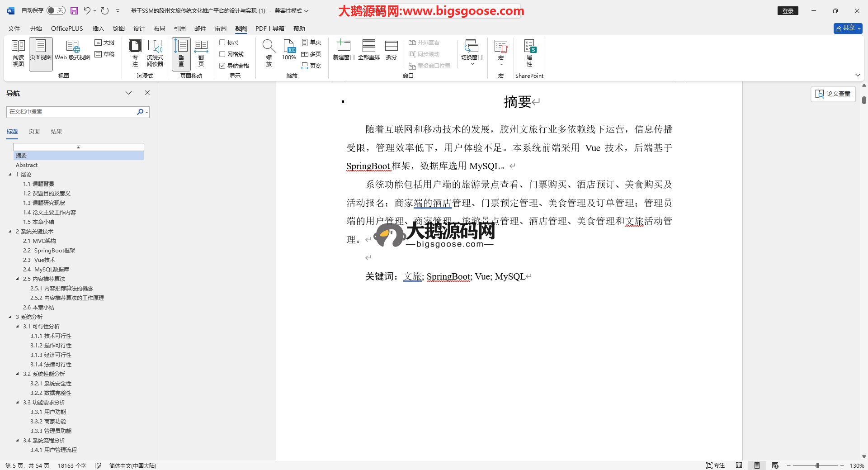Launch the Immersive Reader
Image resolution: width=868 pixels, height=470 pixels.
tap(155, 53)
